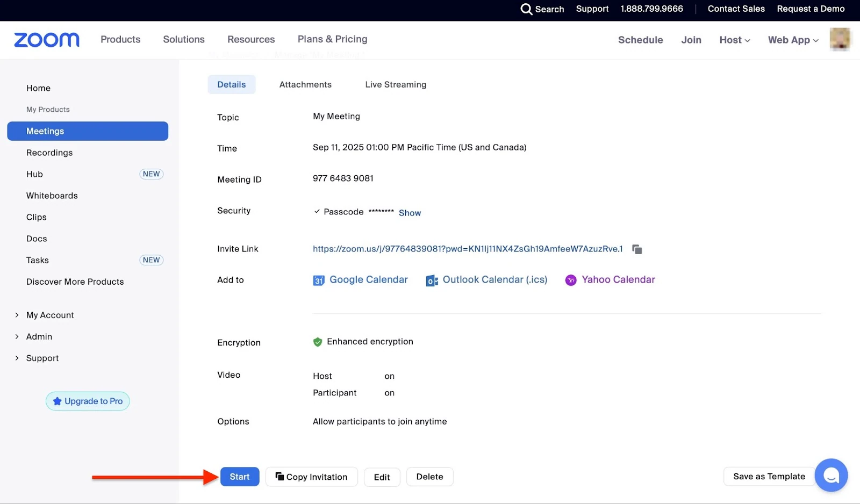Add meeting to Google Calendar

[369, 280]
